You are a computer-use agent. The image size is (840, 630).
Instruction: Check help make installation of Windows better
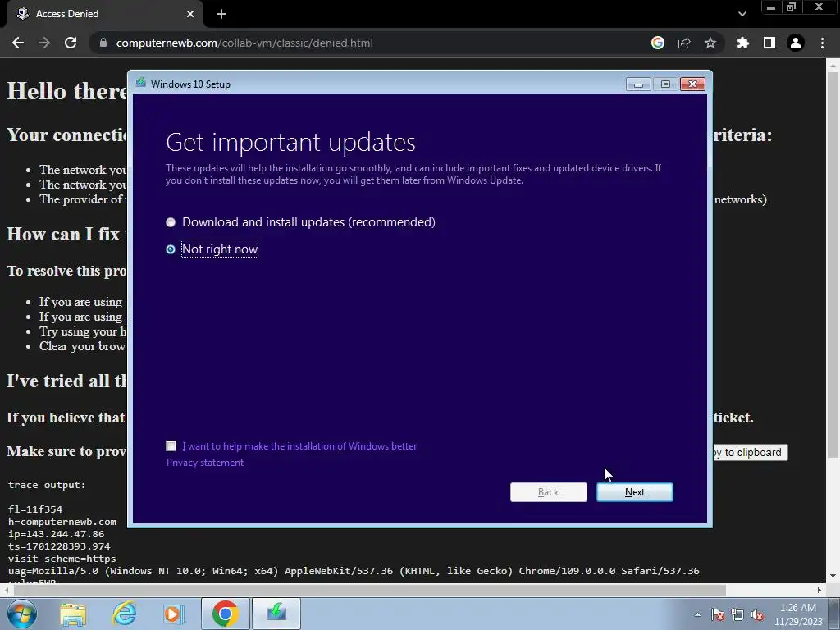click(x=171, y=445)
